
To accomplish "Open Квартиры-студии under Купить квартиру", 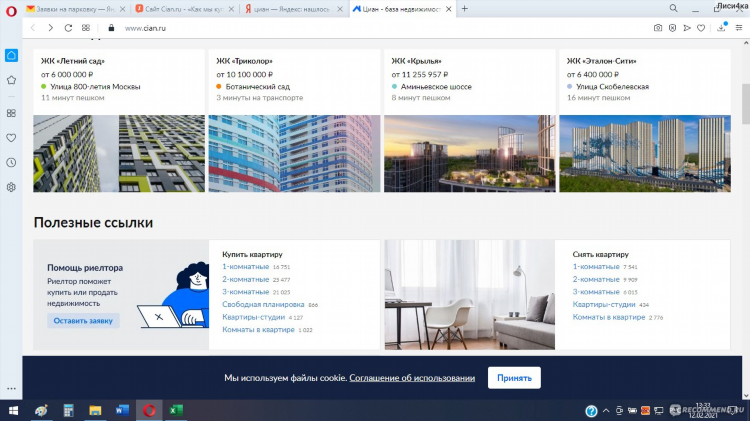I will pos(254,317).
